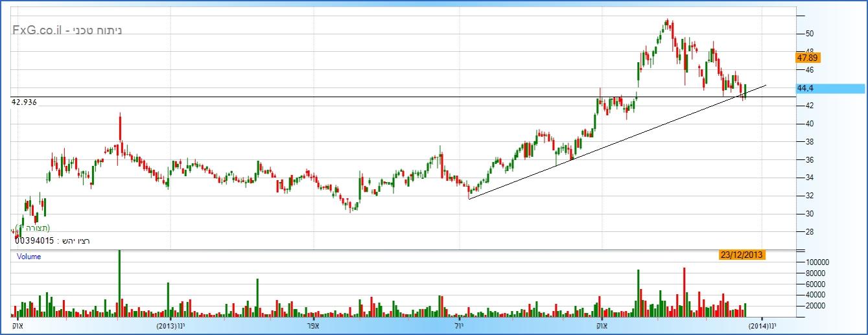
Task: Select the 42.936 horizontal support line label
Action: point(24,102)
